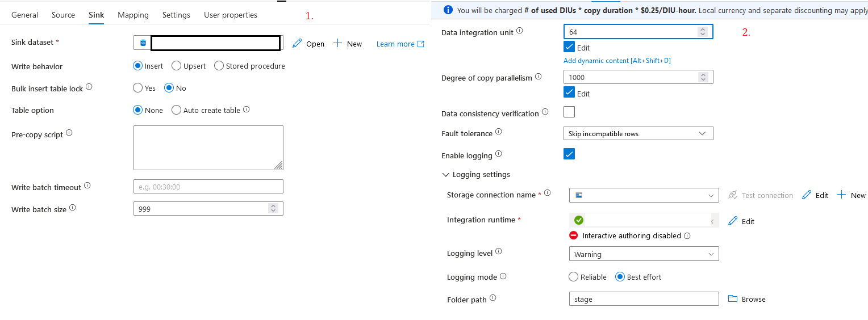Click the Write batch size info icon

tap(73, 208)
